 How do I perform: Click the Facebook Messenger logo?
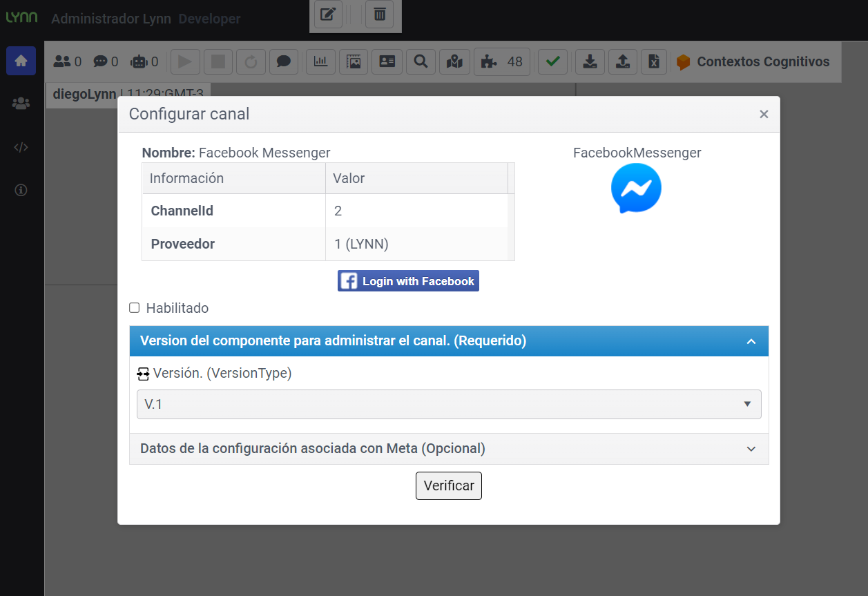coord(636,188)
